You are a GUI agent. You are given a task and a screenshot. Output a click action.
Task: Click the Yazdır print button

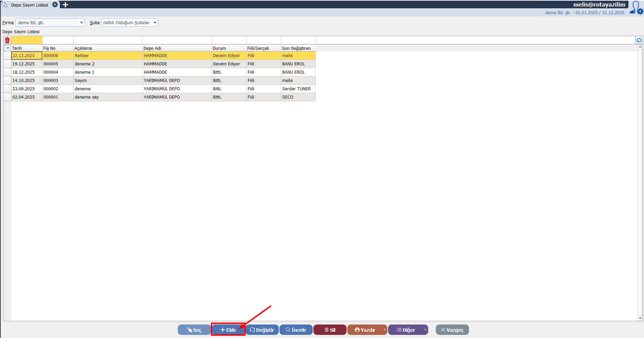click(x=365, y=330)
